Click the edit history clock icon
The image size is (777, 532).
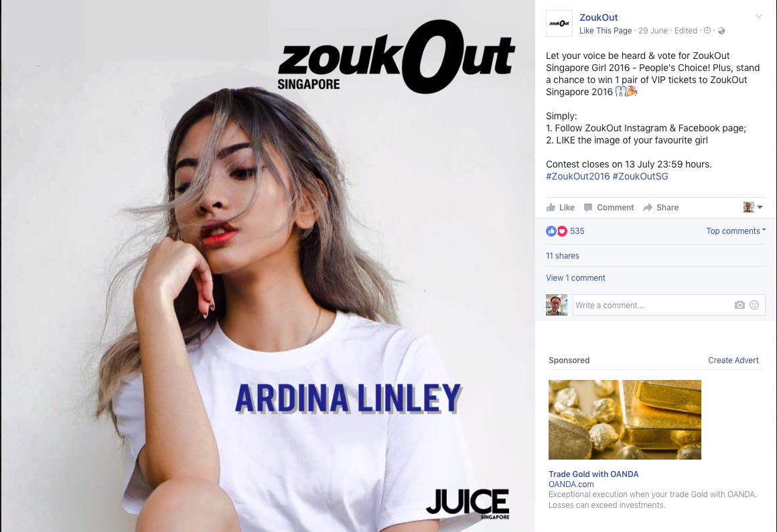click(x=707, y=30)
